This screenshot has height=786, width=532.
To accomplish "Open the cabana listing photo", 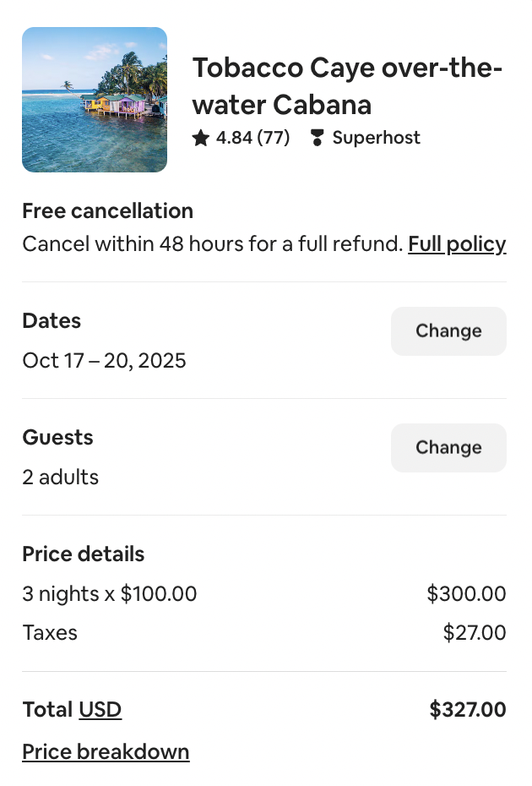I will 95,100.
